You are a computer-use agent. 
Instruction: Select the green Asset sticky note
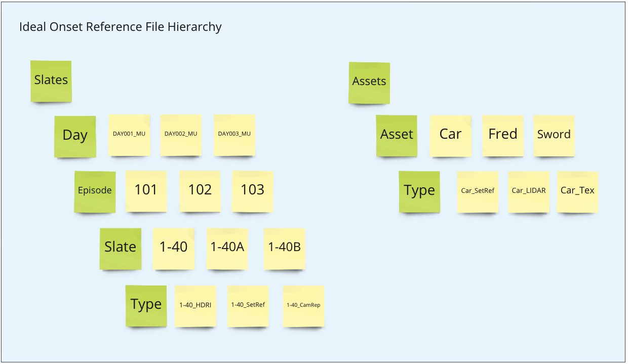pos(397,135)
